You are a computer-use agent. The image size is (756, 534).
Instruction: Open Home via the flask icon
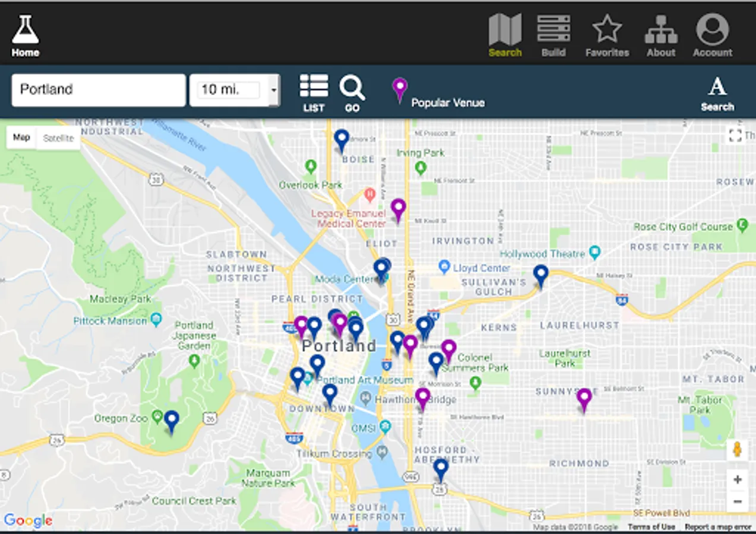click(25, 36)
